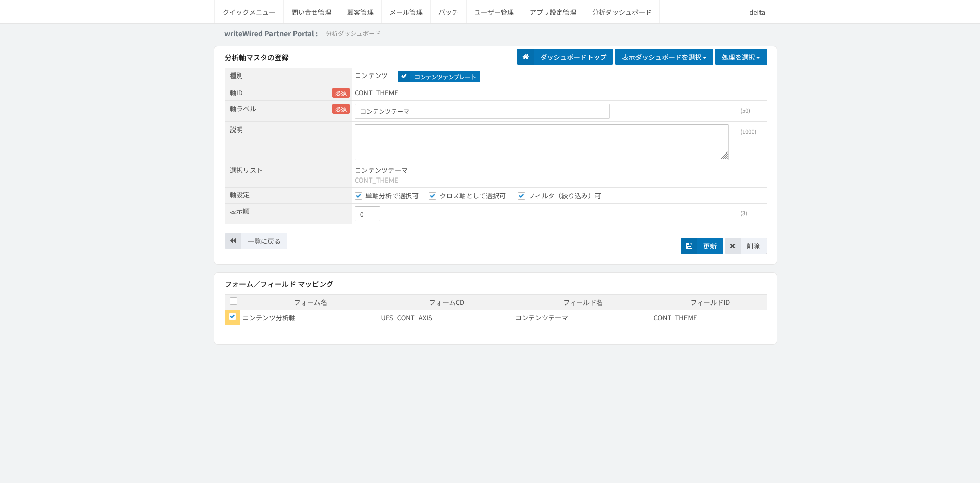Toggle 単軸分析で選択可 checkbox
980x483 pixels.
(x=359, y=196)
